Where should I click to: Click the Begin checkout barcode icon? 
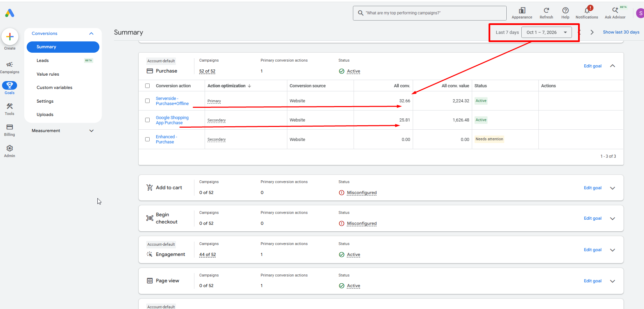click(x=150, y=218)
